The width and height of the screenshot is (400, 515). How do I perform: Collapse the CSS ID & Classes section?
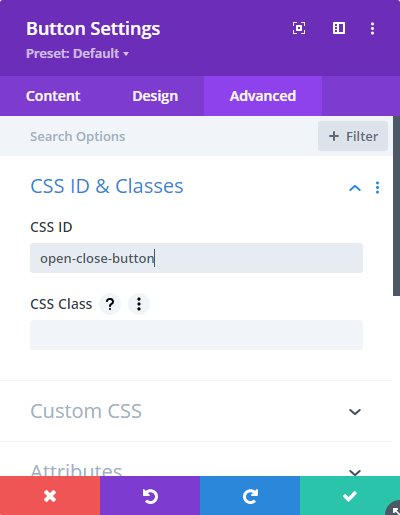pos(355,188)
